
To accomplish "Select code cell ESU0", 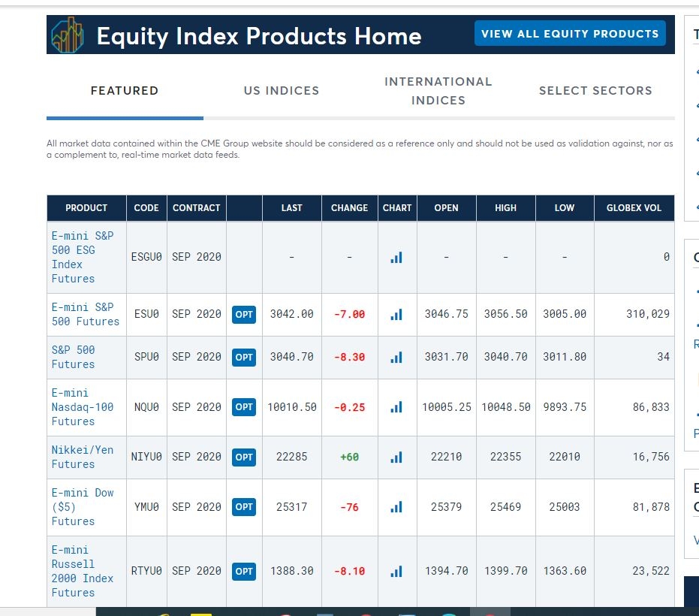I will pos(146,315).
